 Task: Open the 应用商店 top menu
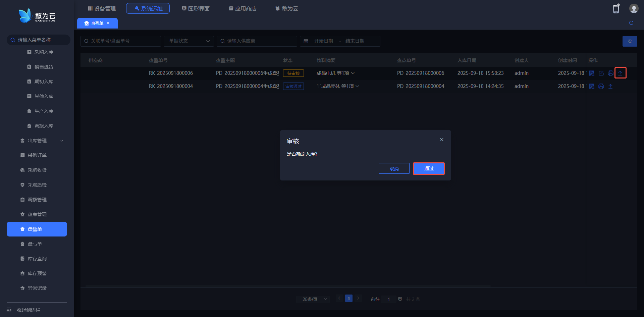pos(243,8)
